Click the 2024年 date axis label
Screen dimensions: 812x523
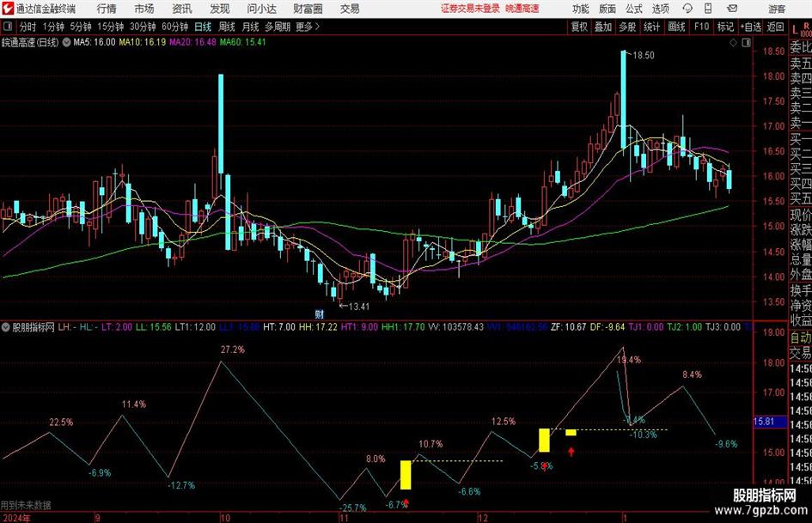click(x=16, y=518)
